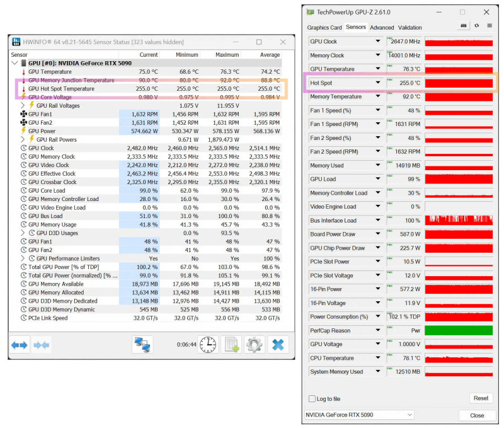Screen dimensions: 504x428
Task: Click the HWiNFO expand-layout arrows icon
Action: click(x=20, y=345)
